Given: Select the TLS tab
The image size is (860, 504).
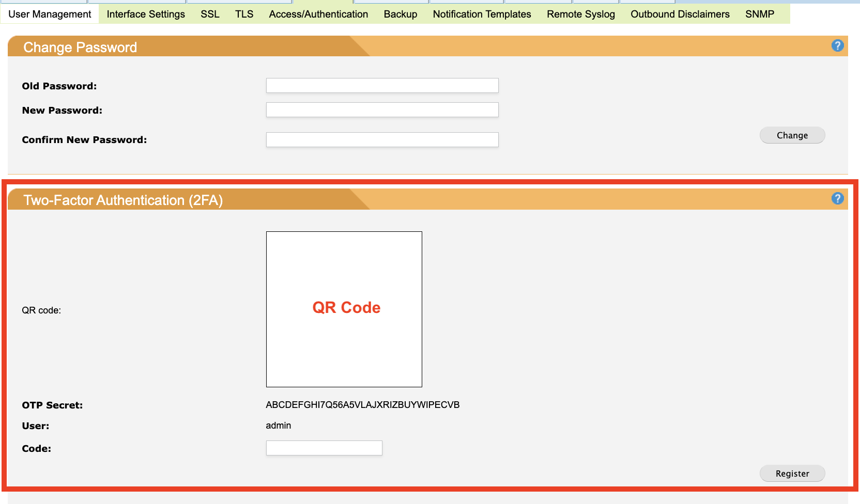Looking at the screenshot, I should click(244, 14).
